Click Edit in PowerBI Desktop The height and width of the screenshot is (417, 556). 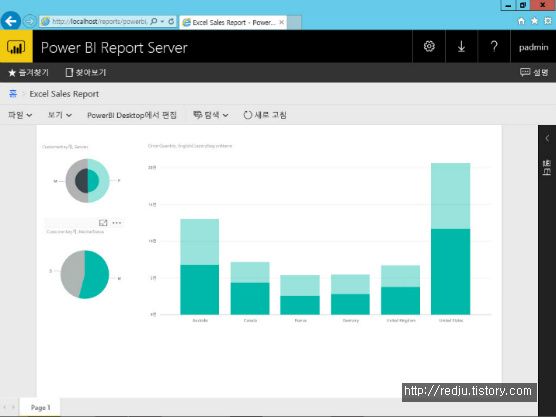[132, 115]
